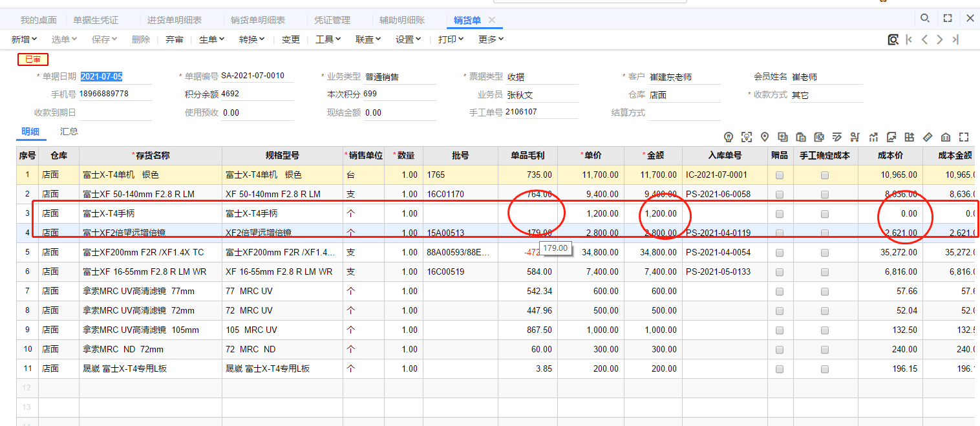Screen dimensions: 980x426
Task: Tick 手工确定成本 checkbox for 富士X-T4单机 row
Action: 825,175
